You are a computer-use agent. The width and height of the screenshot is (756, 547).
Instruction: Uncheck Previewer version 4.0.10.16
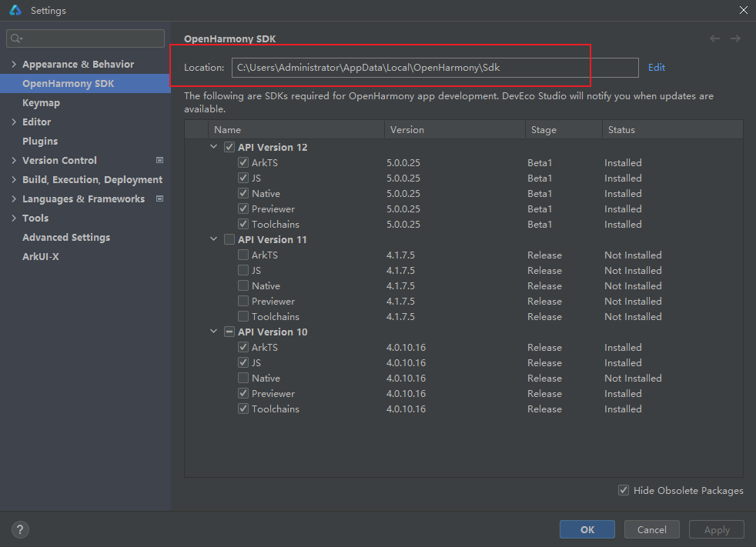point(243,393)
